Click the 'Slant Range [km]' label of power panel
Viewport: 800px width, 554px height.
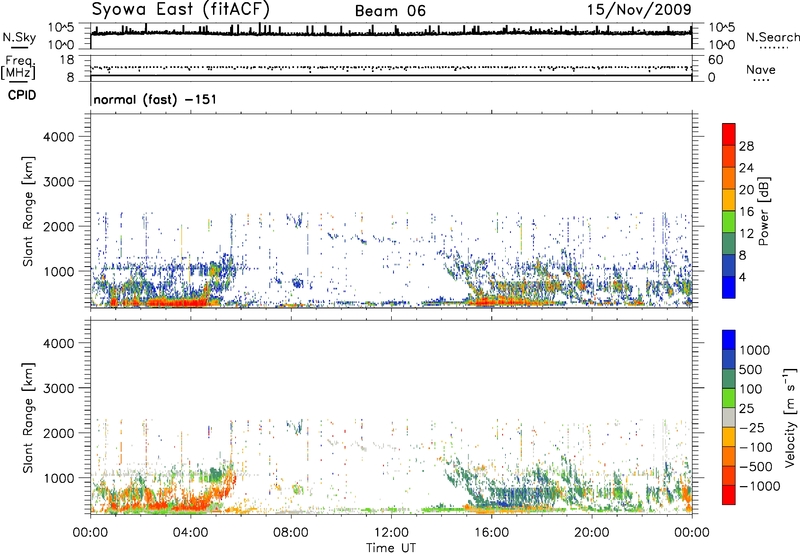[x=28, y=211]
